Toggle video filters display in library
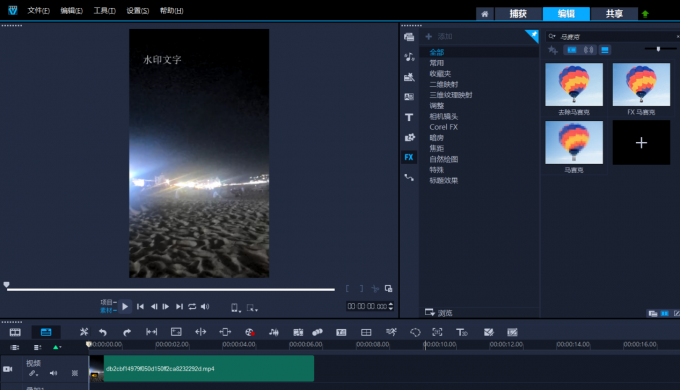The image size is (680, 390). (572, 50)
